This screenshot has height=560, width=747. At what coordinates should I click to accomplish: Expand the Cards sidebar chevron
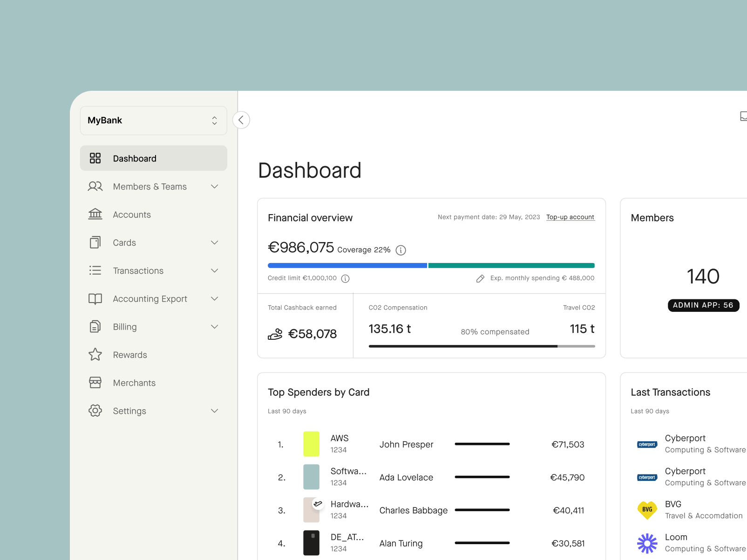click(x=214, y=242)
